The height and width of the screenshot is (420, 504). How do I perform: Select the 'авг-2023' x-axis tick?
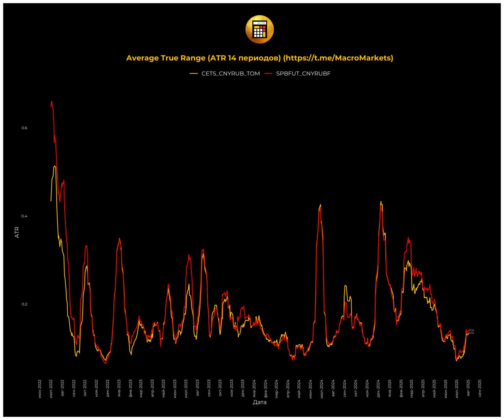tap(198, 388)
